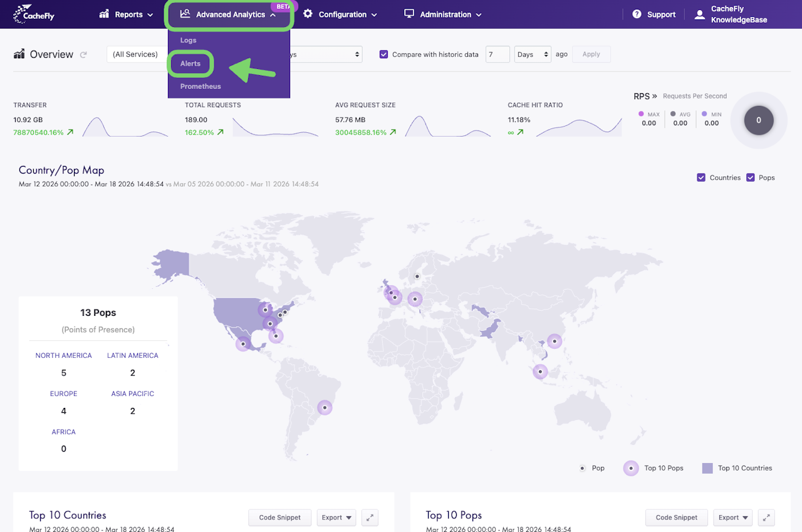Click the RPS gauge circle
The width and height of the screenshot is (802, 532).
click(758, 120)
